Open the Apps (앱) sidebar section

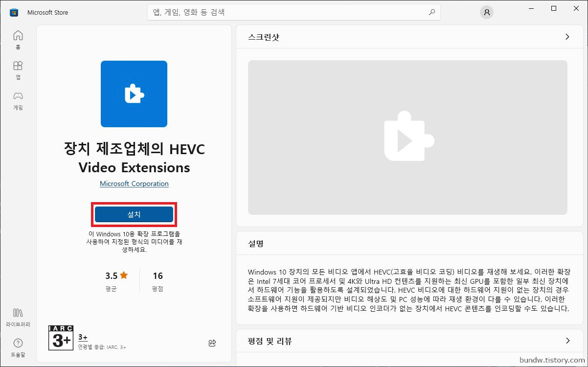pyautogui.click(x=18, y=70)
